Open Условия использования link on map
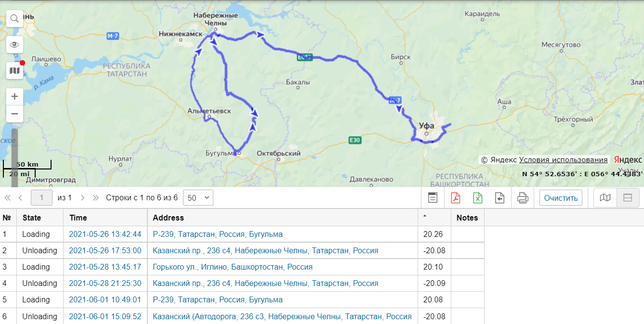 563,160
